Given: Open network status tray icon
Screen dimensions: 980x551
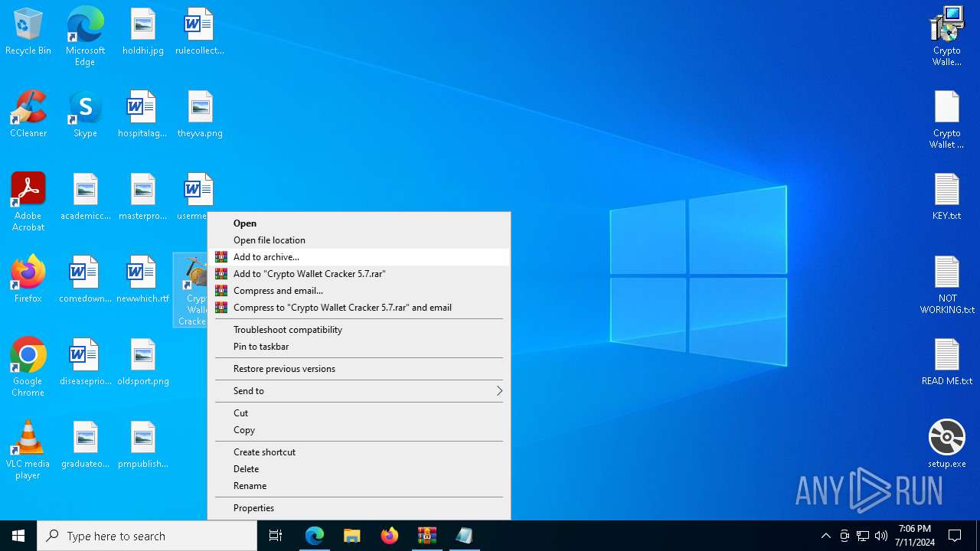Looking at the screenshot, I should (x=863, y=536).
